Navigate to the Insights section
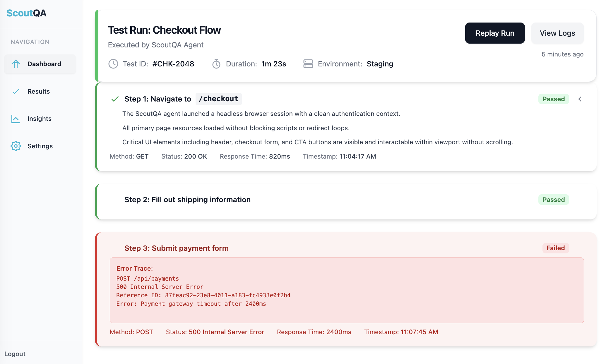The height and width of the screenshot is (364, 606). [39, 119]
